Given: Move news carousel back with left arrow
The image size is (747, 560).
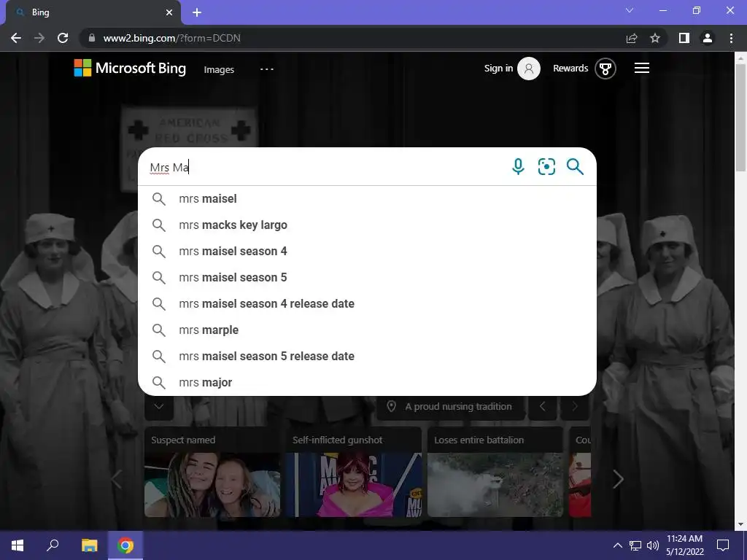Looking at the screenshot, I should click(x=116, y=479).
